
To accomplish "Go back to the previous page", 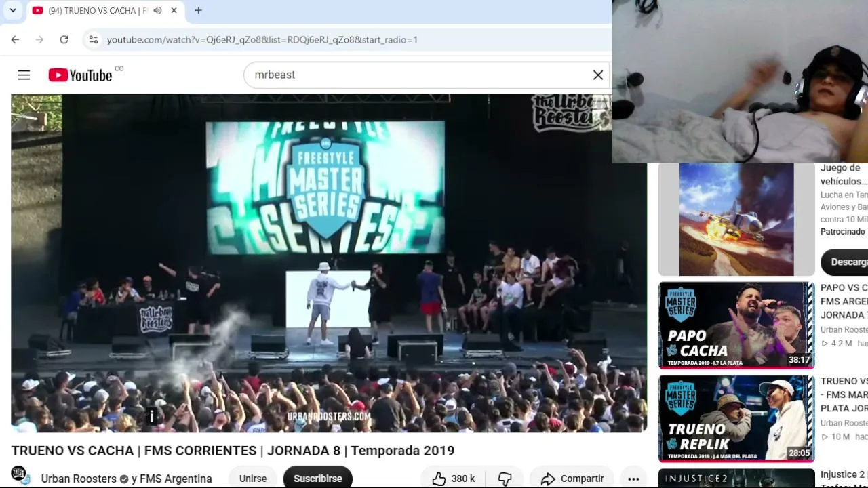I will coord(15,39).
